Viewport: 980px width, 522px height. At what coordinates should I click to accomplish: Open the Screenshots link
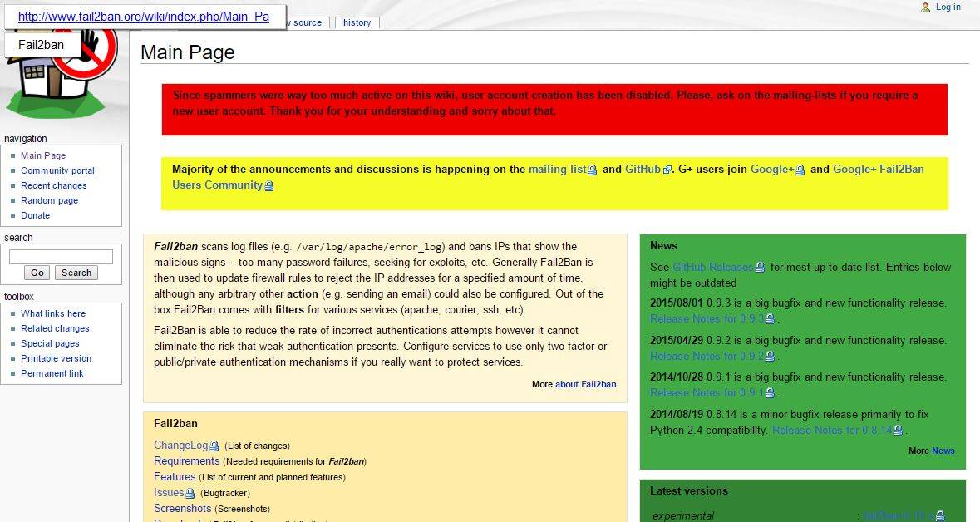coord(183,509)
